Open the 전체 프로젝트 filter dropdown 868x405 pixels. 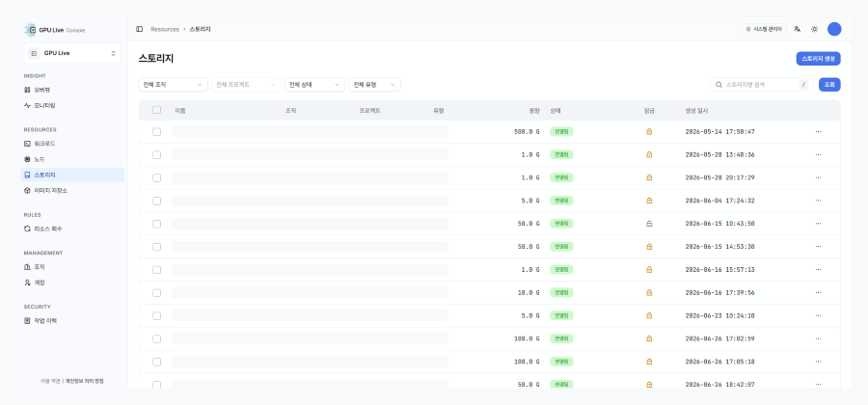(x=246, y=85)
